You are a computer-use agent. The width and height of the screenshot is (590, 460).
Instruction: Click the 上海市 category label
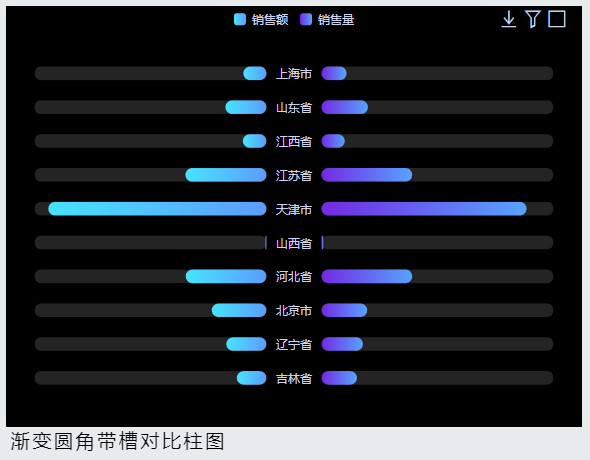tap(294, 74)
